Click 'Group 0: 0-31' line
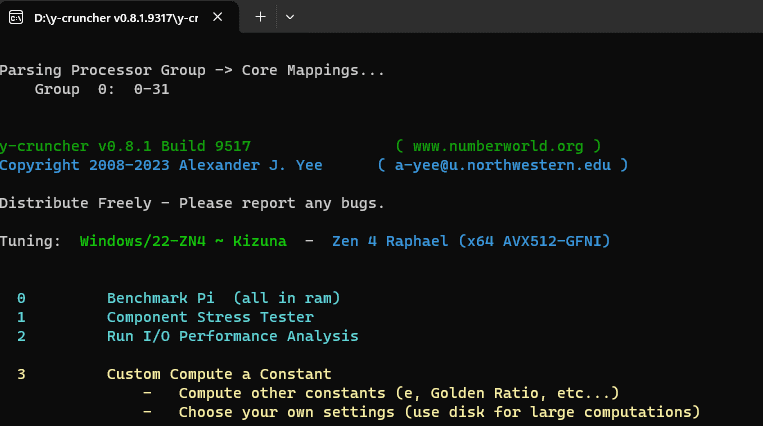This screenshot has width=763, height=426. pos(102,89)
